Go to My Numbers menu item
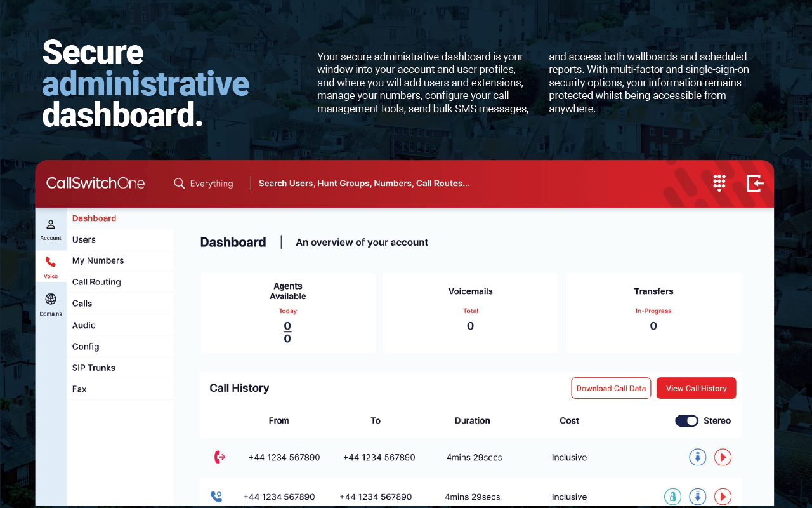The image size is (812, 508). pyautogui.click(x=98, y=261)
